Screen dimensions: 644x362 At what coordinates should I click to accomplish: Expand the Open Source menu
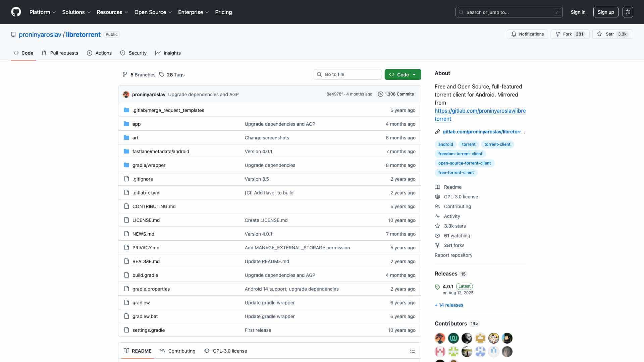pos(153,12)
